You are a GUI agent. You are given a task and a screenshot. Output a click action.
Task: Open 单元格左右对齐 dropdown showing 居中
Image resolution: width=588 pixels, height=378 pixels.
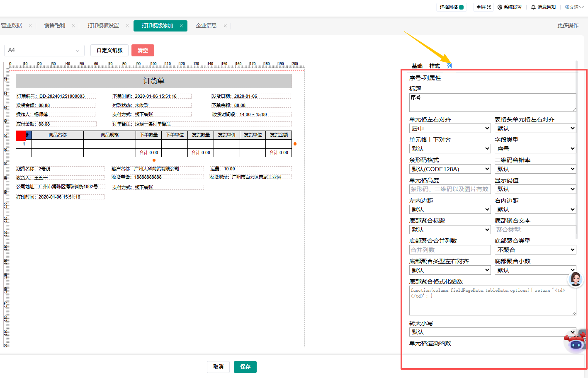tap(450, 128)
